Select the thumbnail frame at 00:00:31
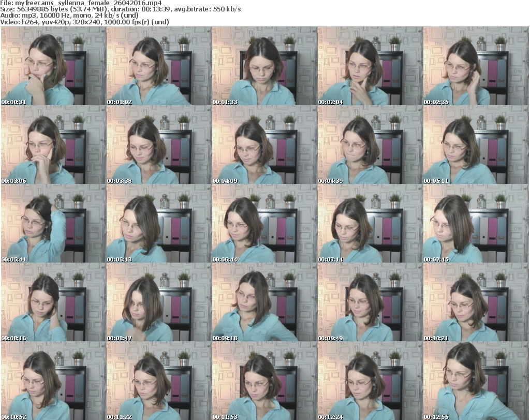Screen dimensions: 530x420 coord(53,66)
